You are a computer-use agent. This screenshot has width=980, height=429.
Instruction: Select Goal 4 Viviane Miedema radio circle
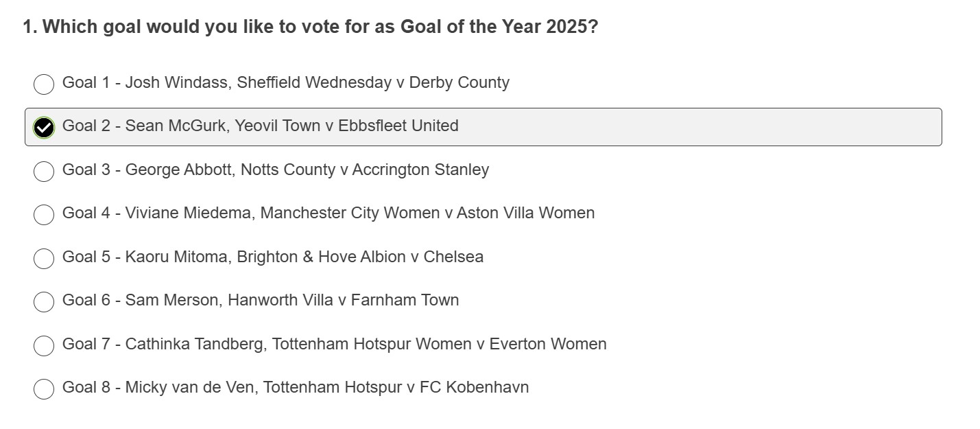tap(44, 214)
